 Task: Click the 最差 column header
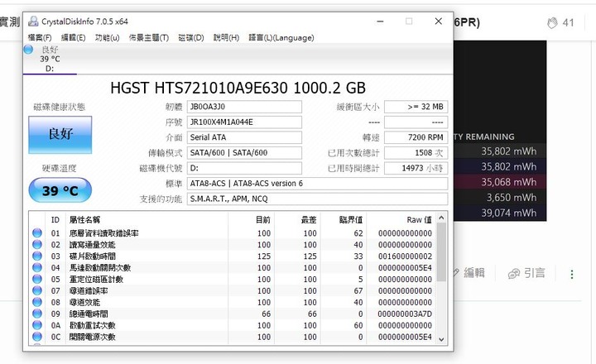(298, 219)
